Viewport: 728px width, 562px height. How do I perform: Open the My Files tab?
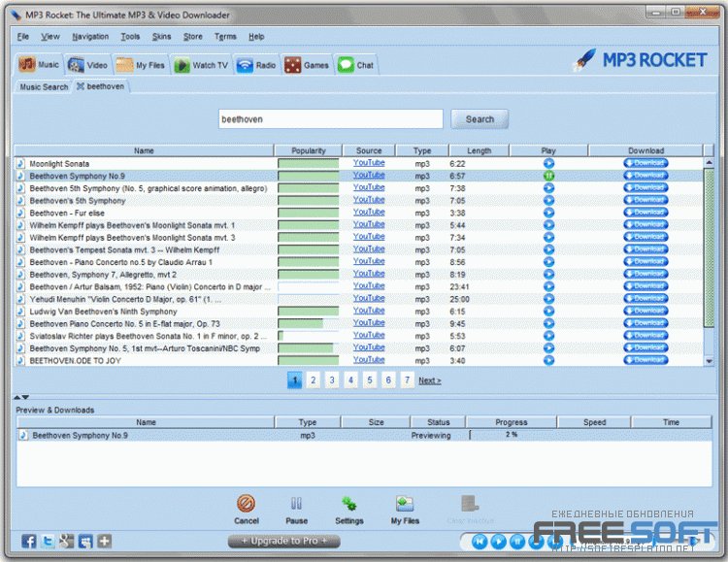[x=140, y=65]
